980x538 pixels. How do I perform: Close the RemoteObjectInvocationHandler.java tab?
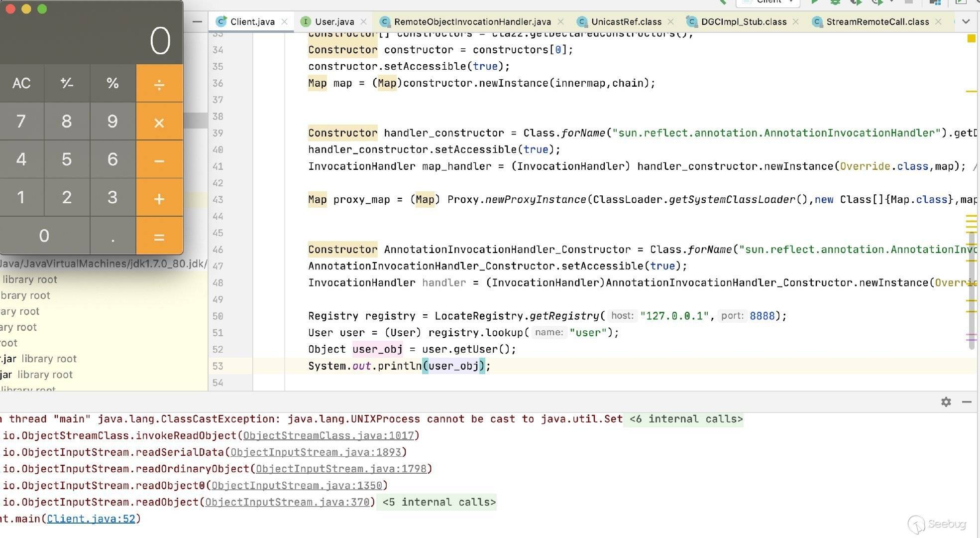[x=560, y=21]
